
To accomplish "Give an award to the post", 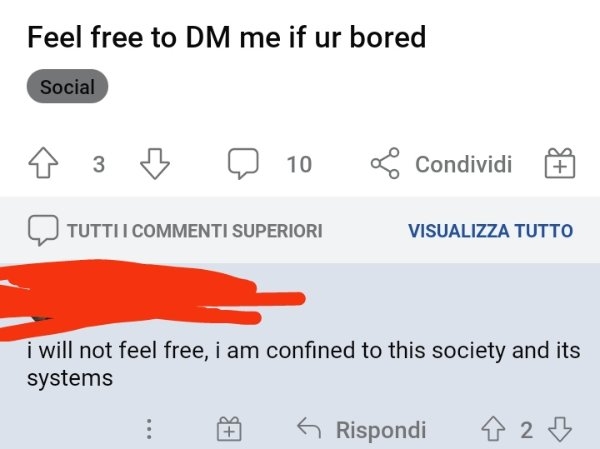I will (x=559, y=163).
